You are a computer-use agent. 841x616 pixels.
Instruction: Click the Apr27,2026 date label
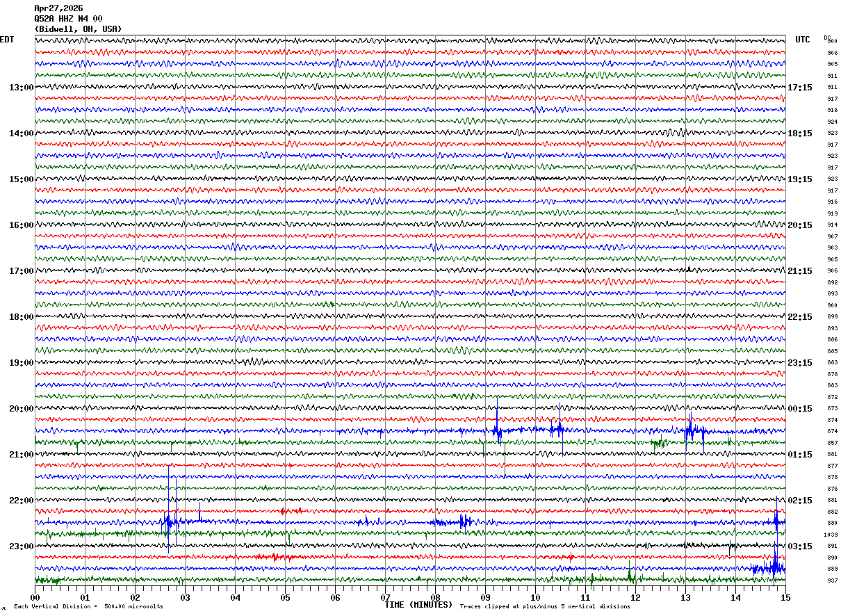(x=58, y=8)
